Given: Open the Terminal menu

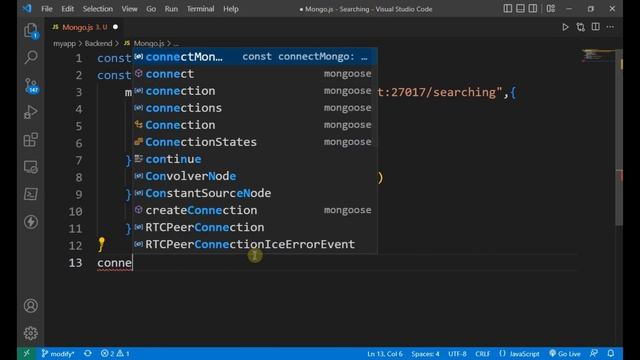Looking at the screenshot, I should point(200,9).
